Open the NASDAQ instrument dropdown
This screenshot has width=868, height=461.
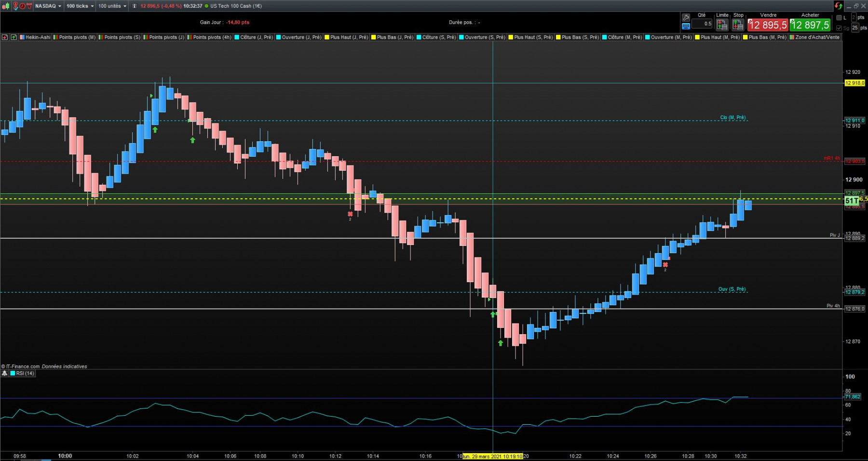click(x=48, y=6)
